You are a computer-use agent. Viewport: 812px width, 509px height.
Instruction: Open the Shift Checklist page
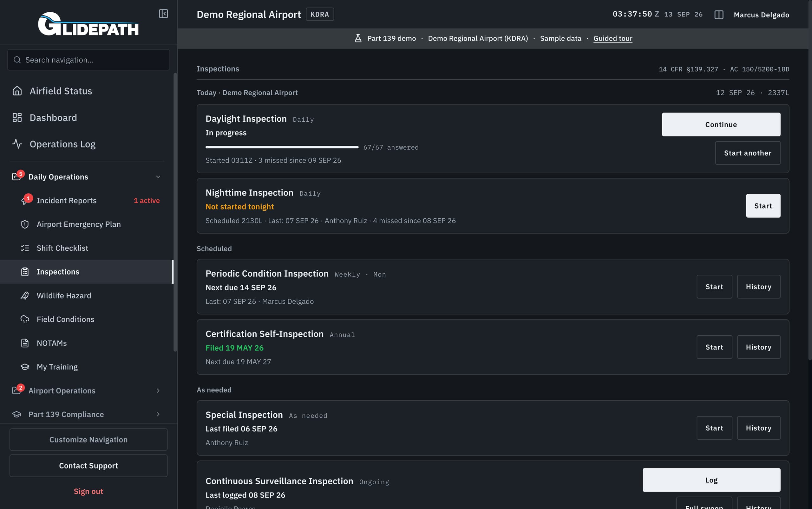[x=86, y=248]
